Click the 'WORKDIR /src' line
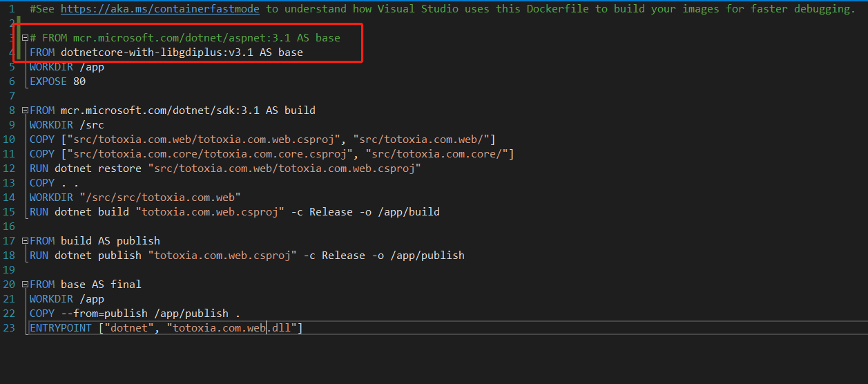 tap(67, 125)
